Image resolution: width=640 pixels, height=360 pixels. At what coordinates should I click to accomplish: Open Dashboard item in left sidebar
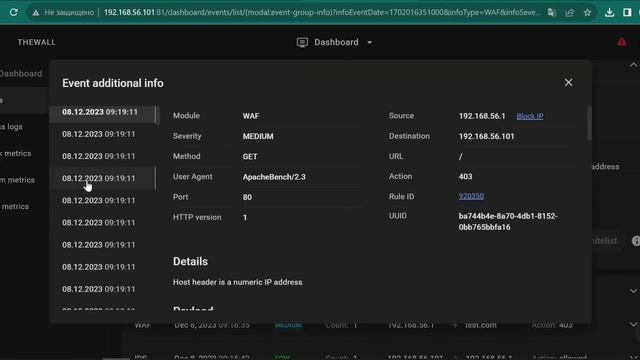click(21, 73)
